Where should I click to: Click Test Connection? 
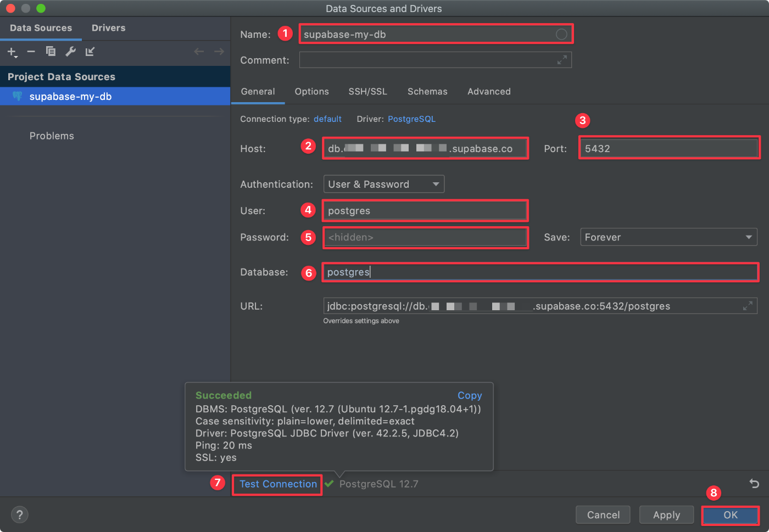[278, 484]
